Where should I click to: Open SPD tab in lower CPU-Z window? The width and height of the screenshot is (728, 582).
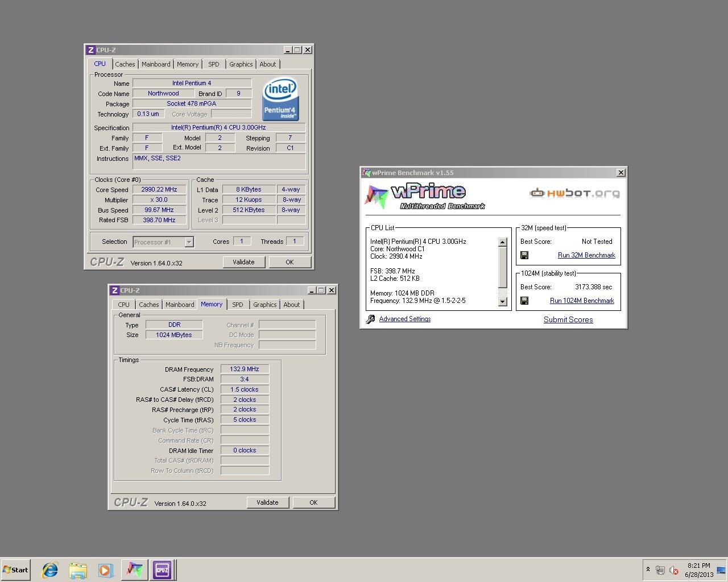tap(238, 305)
